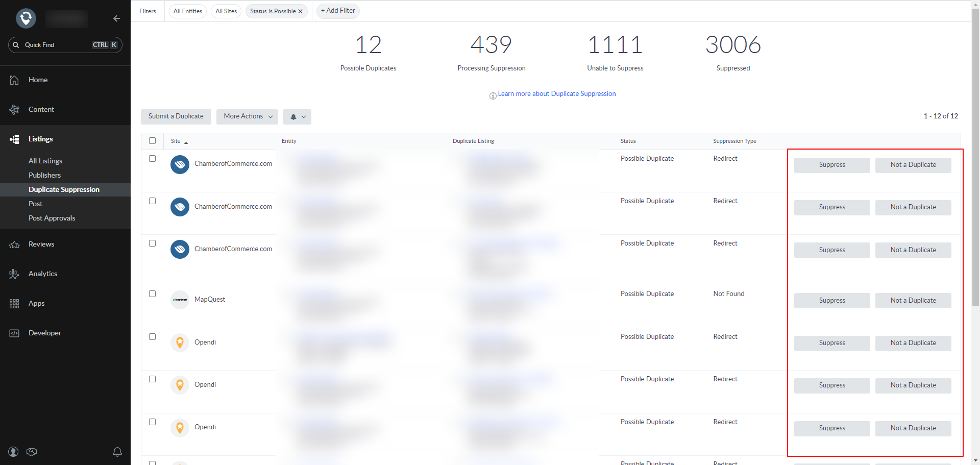Image resolution: width=980 pixels, height=465 pixels.
Task: Collapse the sidebar with the back arrow
Action: coord(116,18)
